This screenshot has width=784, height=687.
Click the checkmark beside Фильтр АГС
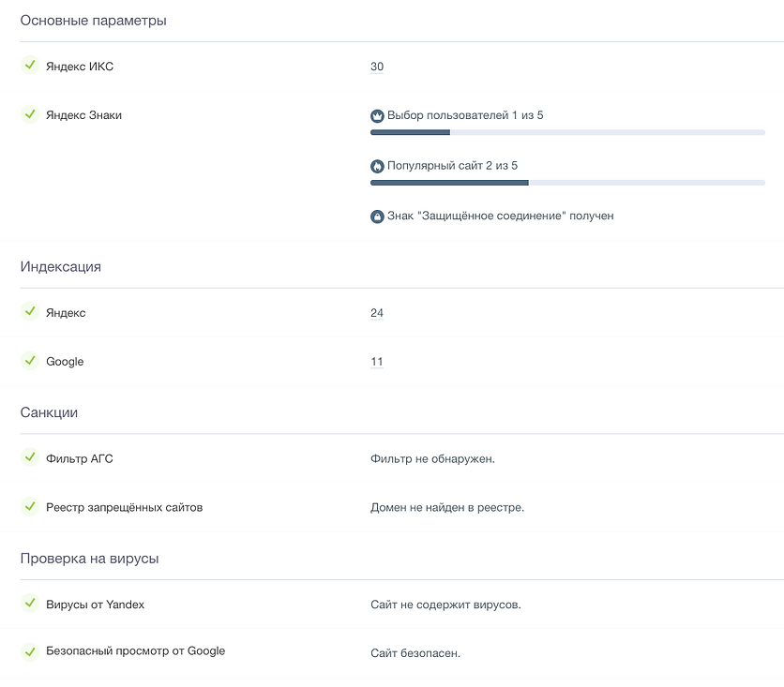click(30, 457)
